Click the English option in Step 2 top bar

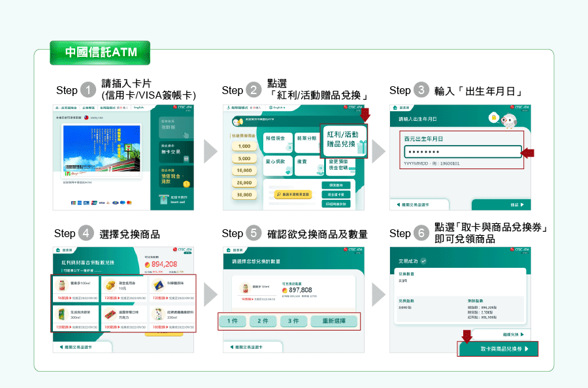(x=277, y=108)
